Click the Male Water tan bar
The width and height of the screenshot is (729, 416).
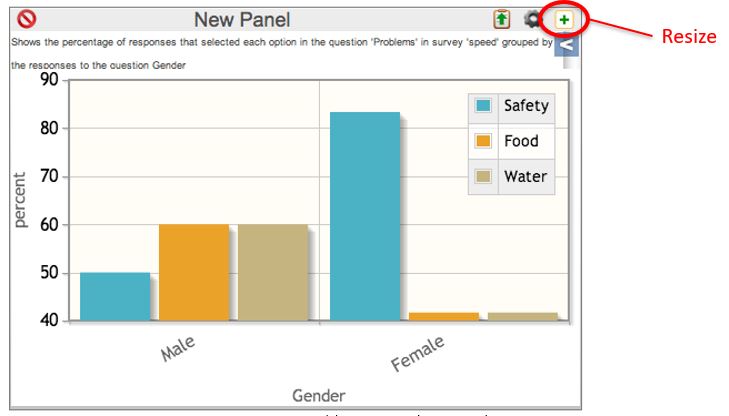(x=272, y=273)
